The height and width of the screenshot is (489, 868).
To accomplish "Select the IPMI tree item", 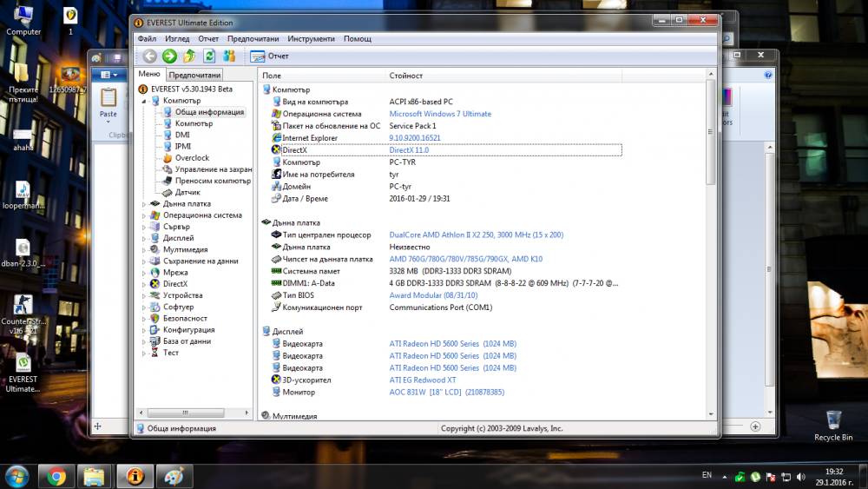I will [x=182, y=146].
